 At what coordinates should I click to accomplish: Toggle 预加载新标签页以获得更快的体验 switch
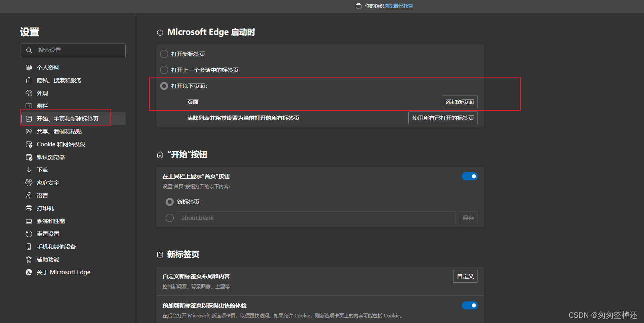(x=470, y=305)
